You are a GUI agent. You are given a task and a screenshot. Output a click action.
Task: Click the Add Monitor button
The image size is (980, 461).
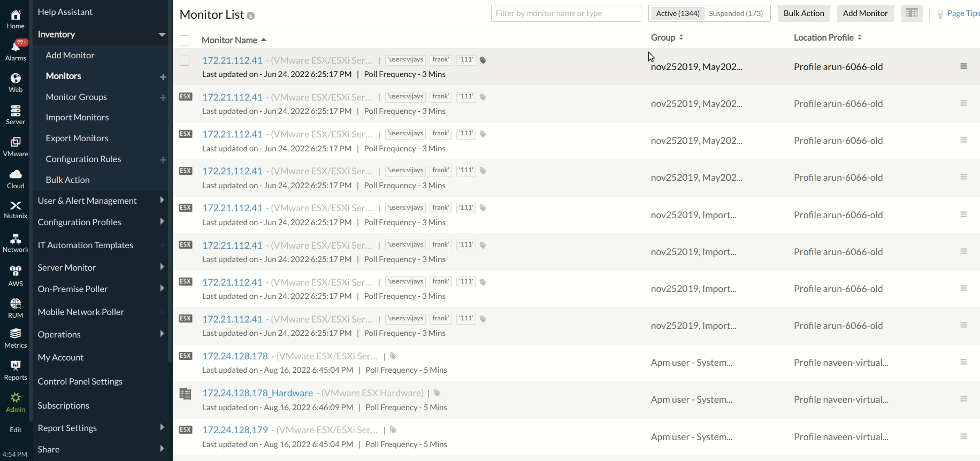point(865,13)
